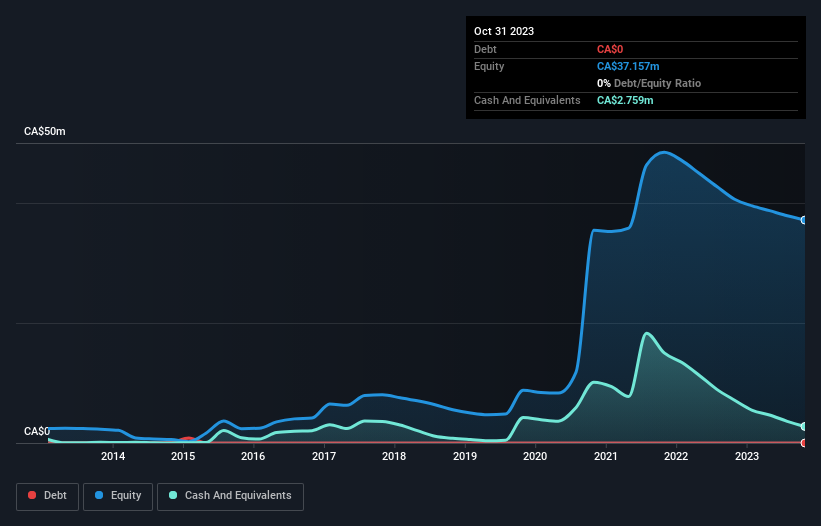Toggle the Cash And Equivalents legend button
The width and height of the screenshot is (821, 526).
coord(230,496)
